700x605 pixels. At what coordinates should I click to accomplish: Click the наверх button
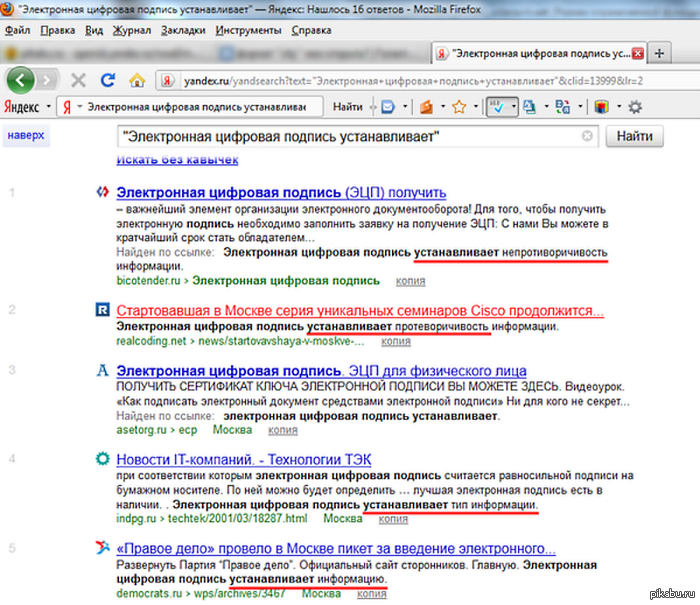pyautogui.click(x=26, y=135)
